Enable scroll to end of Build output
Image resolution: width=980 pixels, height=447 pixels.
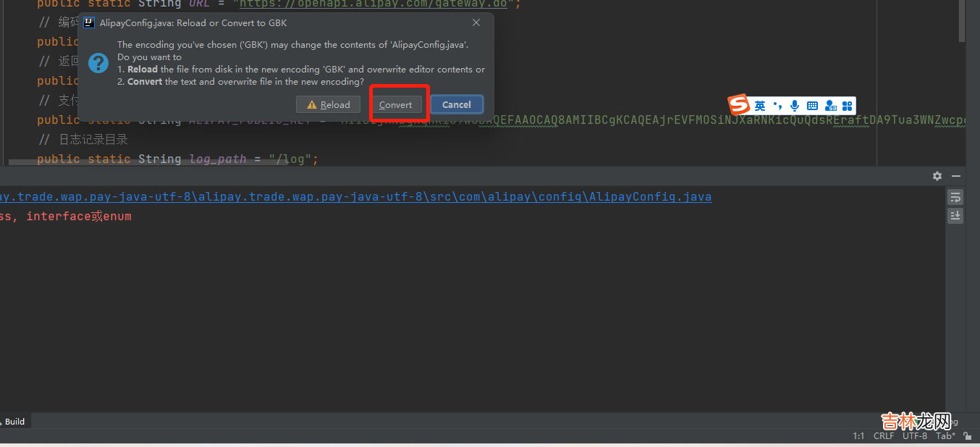[955, 216]
